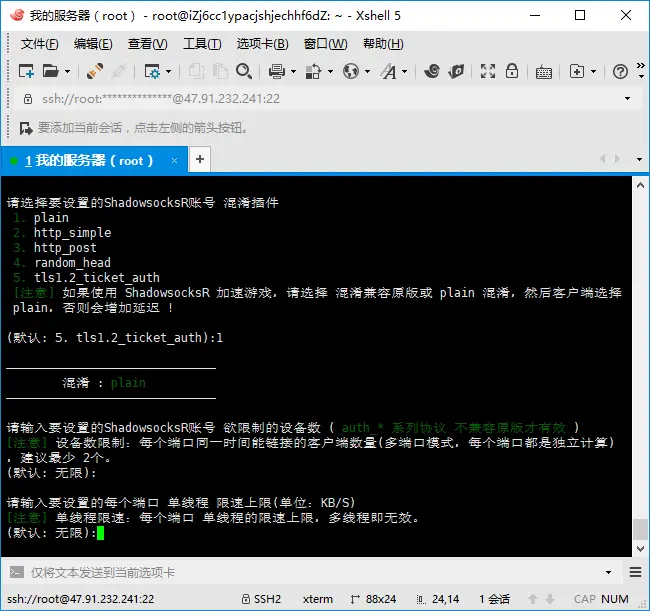
Task: Open the tab list dropdown arrow
Action: [x=639, y=160]
